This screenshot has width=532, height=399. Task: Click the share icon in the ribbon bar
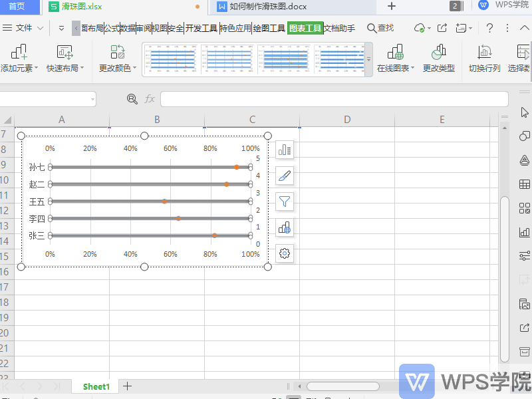pos(442,28)
